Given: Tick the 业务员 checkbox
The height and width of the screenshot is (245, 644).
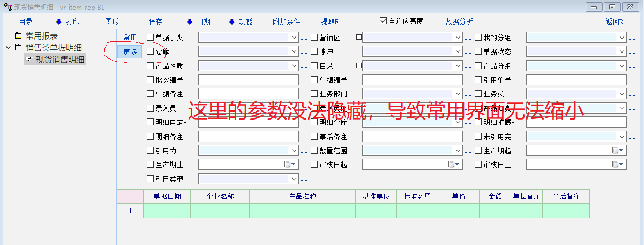Looking at the screenshot, I should [478, 94].
